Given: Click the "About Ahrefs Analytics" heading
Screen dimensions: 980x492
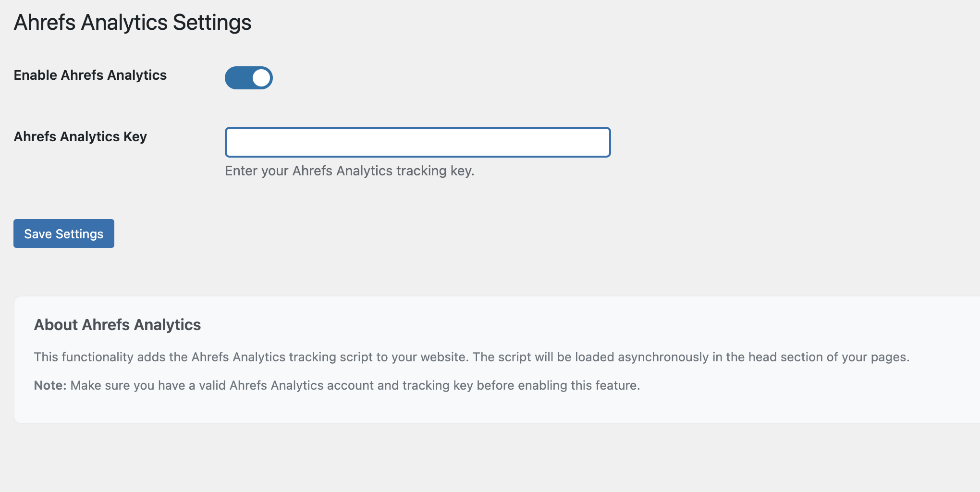Looking at the screenshot, I should [x=117, y=325].
